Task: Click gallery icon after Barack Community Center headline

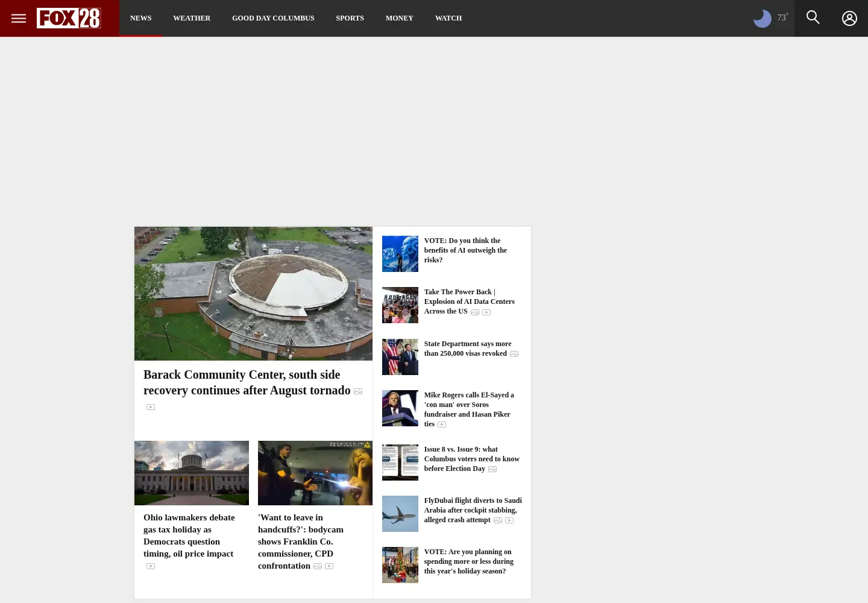Action: [358, 391]
